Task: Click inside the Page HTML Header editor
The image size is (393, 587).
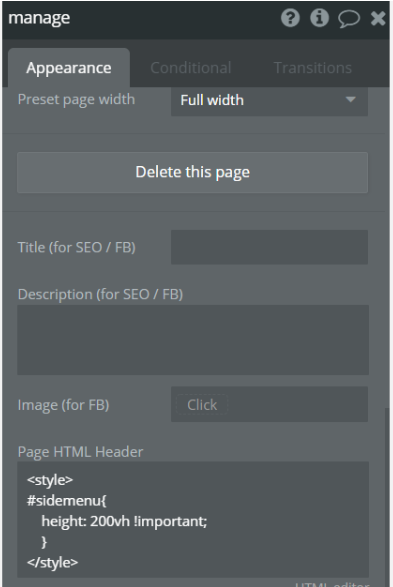Action: (193, 520)
